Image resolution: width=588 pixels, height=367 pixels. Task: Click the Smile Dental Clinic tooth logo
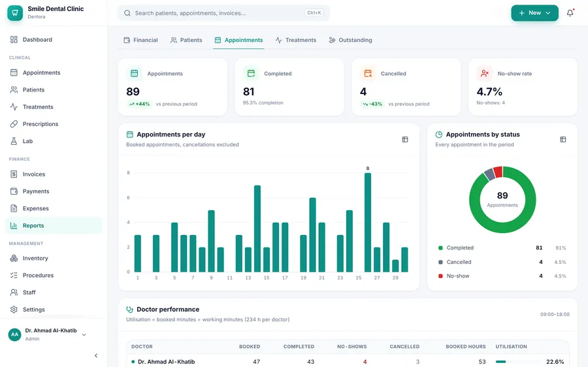15,13
